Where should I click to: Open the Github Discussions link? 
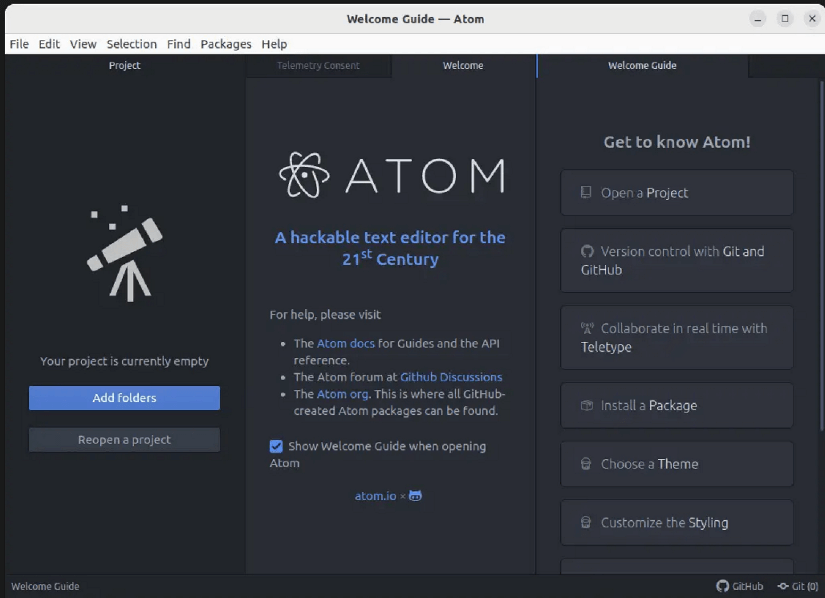451,377
